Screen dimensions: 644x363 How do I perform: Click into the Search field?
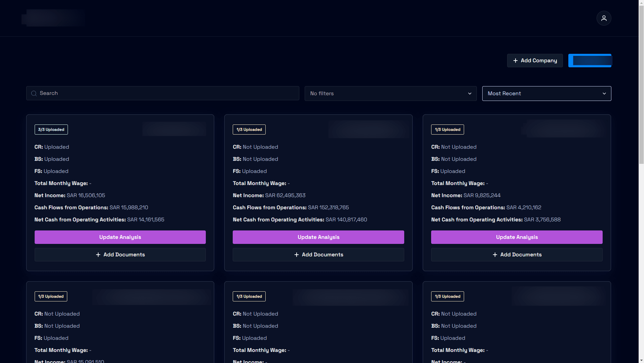click(x=163, y=93)
